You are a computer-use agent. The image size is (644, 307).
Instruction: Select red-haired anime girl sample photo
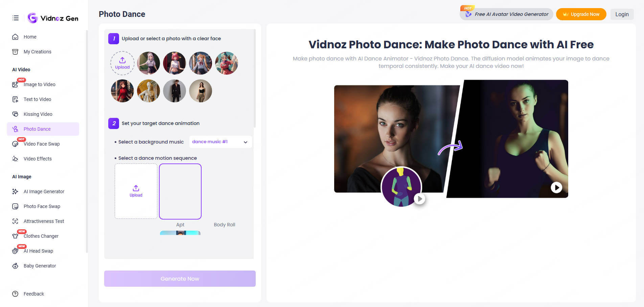pyautogui.click(x=175, y=63)
